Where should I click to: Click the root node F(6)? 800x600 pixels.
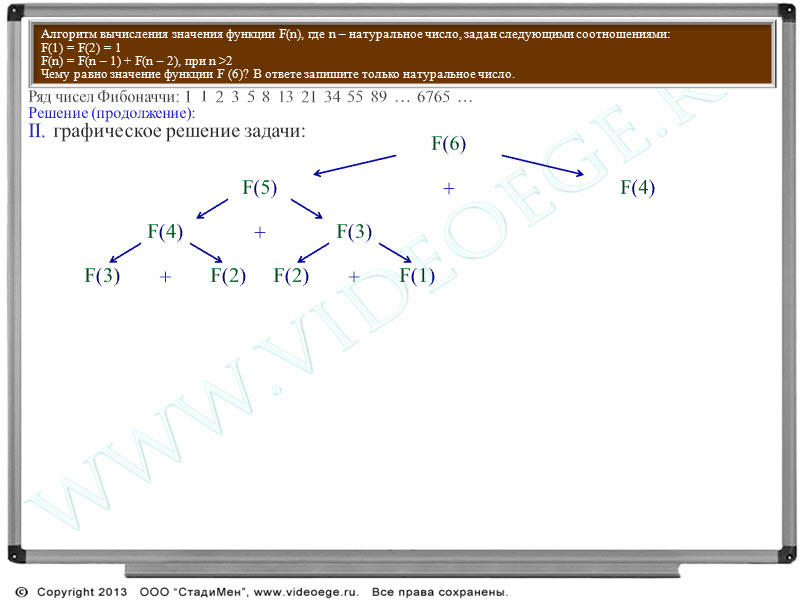(448, 143)
